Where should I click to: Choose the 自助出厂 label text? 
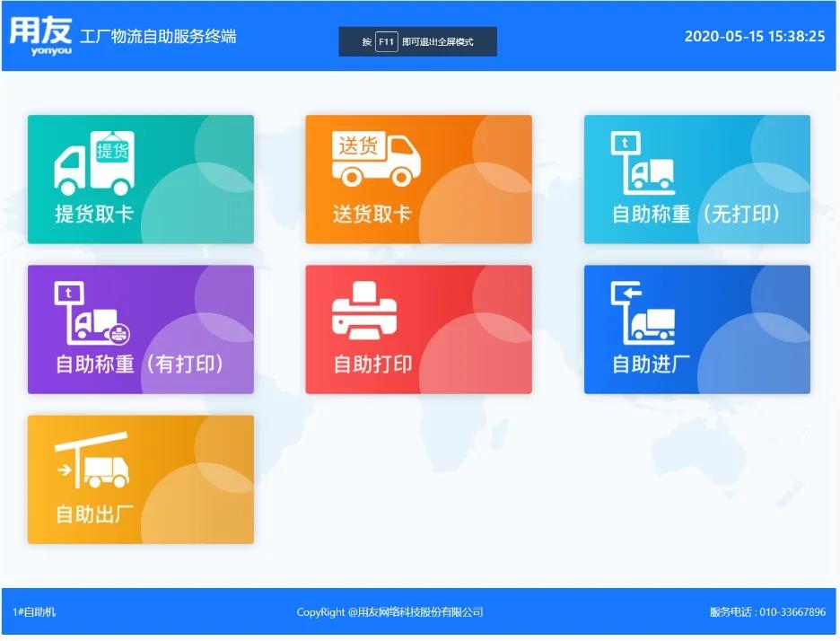[94, 514]
